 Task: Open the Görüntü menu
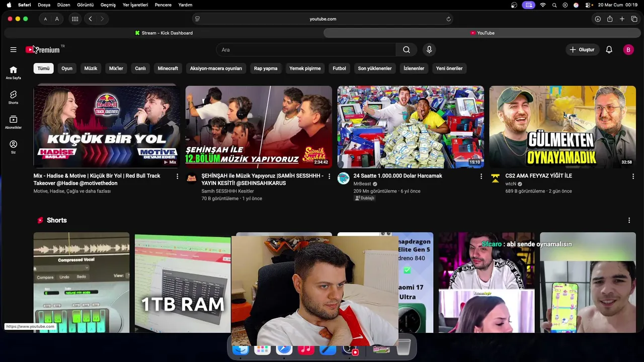pos(86,5)
